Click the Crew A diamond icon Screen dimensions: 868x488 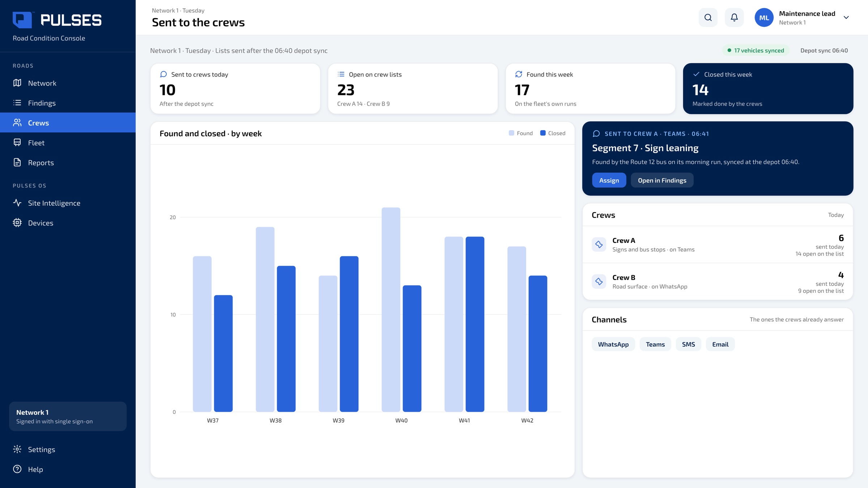pos(599,244)
